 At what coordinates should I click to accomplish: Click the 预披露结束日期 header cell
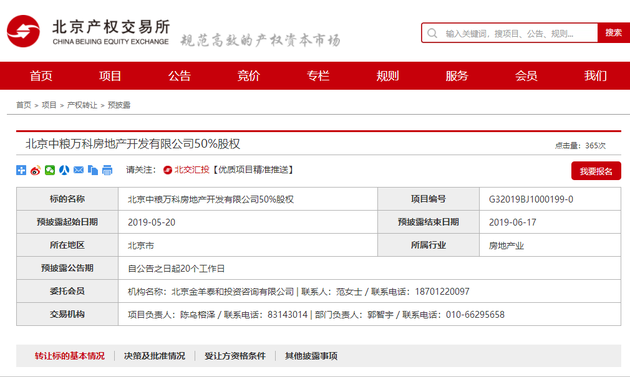[x=428, y=222]
